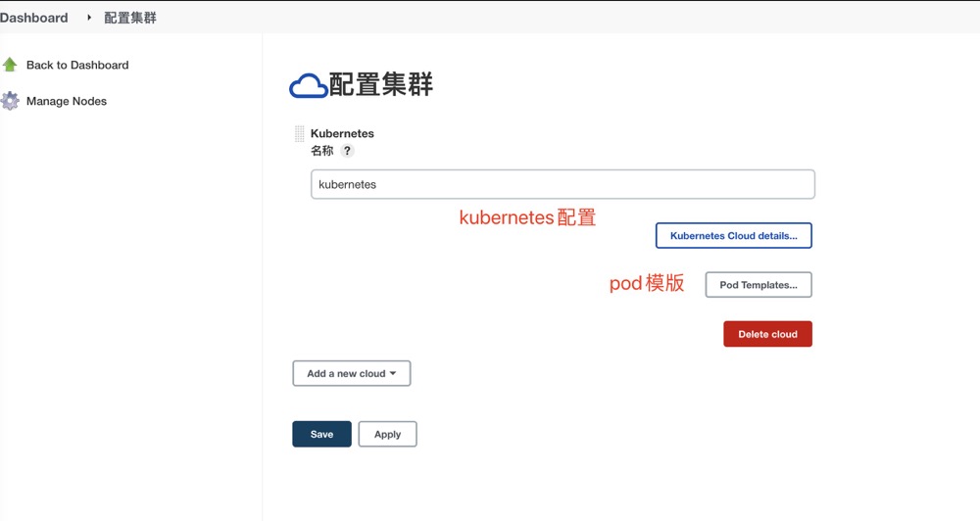The width and height of the screenshot is (980, 521).
Task: Click the green up arrow icon
Action: (10, 65)
